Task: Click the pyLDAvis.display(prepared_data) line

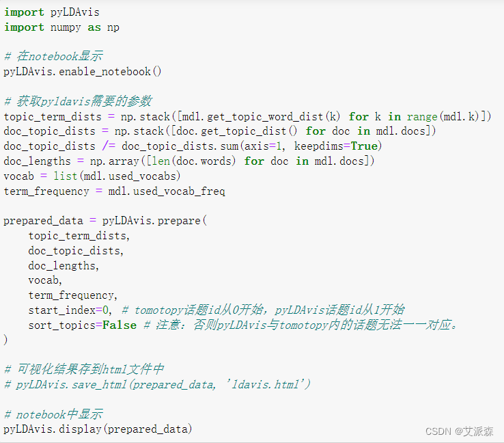Action: (98, 429)
